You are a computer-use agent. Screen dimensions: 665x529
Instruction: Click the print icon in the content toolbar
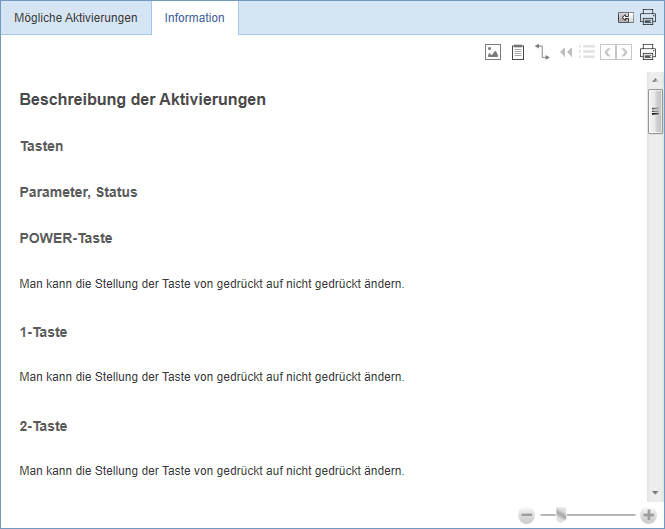tap(648, 52)
